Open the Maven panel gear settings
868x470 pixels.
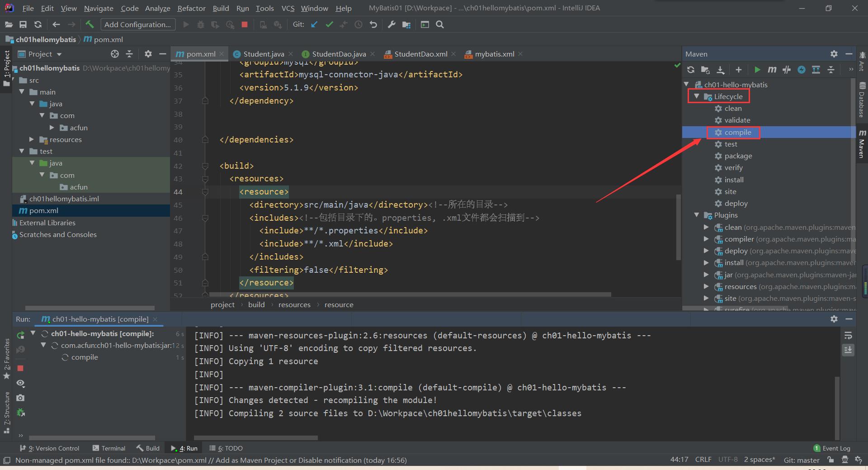pos(834,54)
